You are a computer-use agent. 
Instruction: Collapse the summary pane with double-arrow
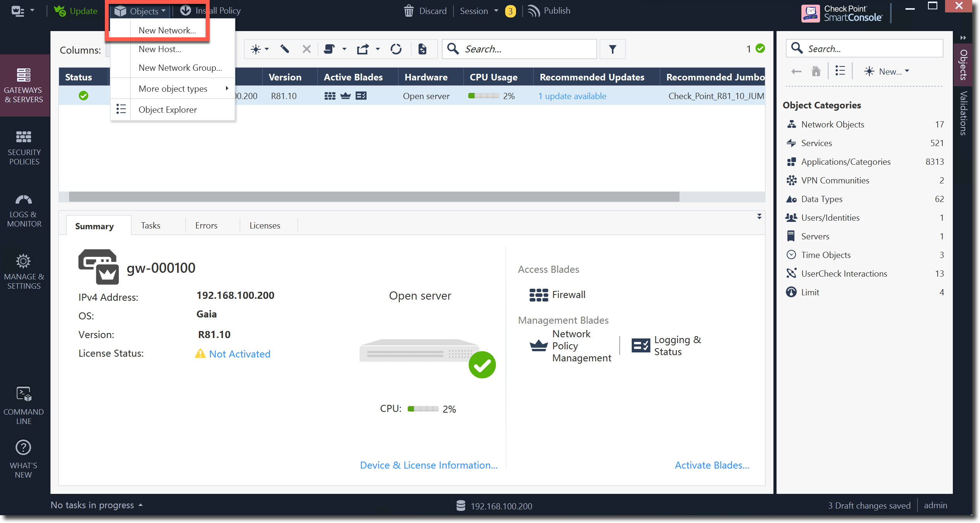click(759, 216)
